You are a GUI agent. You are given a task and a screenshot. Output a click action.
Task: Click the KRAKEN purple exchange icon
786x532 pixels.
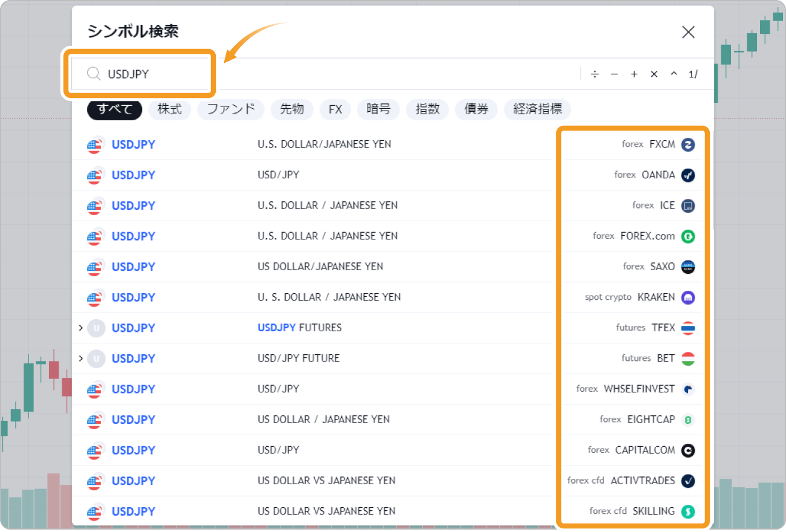(x=687, y=297)
